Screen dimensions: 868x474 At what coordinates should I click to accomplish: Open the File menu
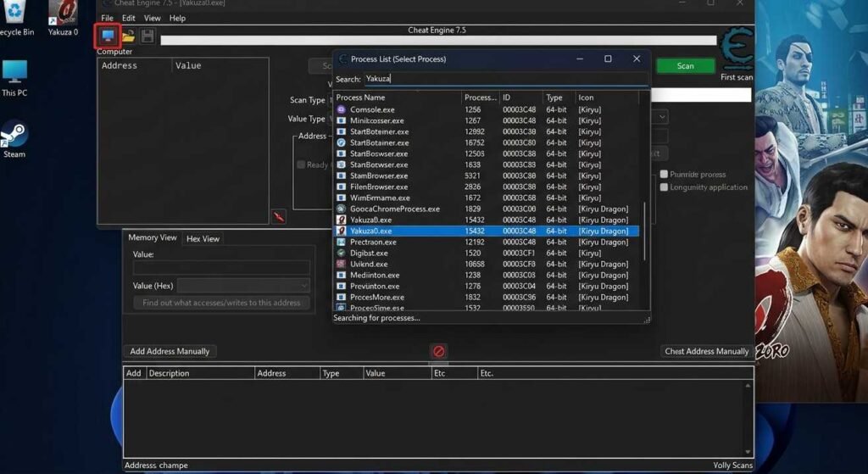[107, 19]
